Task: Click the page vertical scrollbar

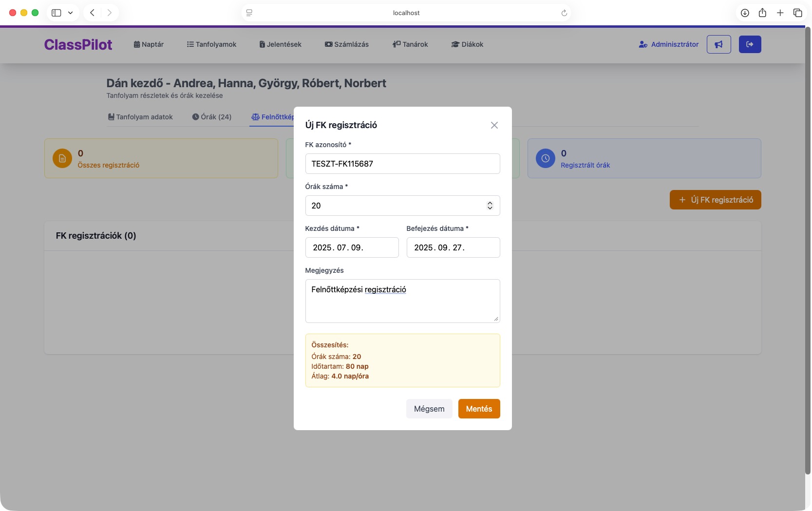Action: click(x=807, y=244)
